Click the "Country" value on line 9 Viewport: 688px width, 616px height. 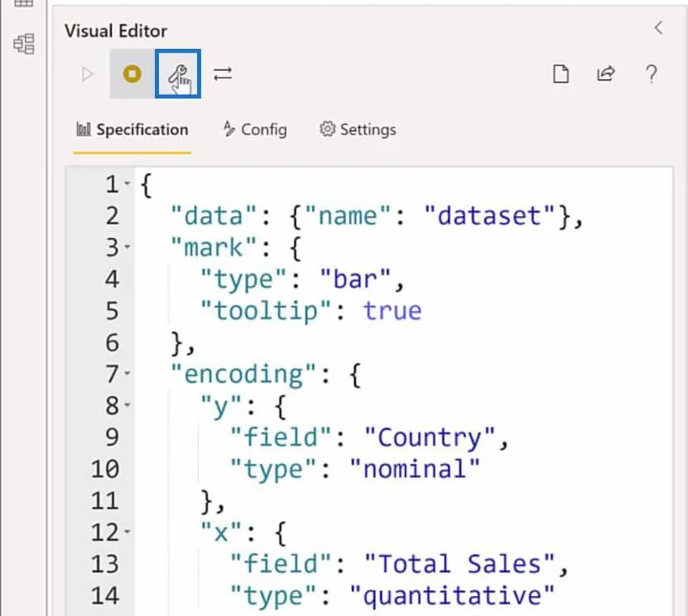[429, 437]
